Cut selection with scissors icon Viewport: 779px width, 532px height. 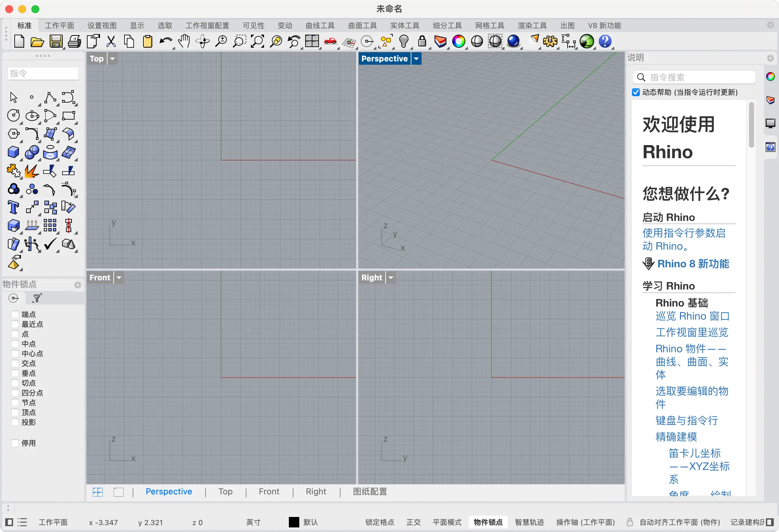click(x=111, y=42)
